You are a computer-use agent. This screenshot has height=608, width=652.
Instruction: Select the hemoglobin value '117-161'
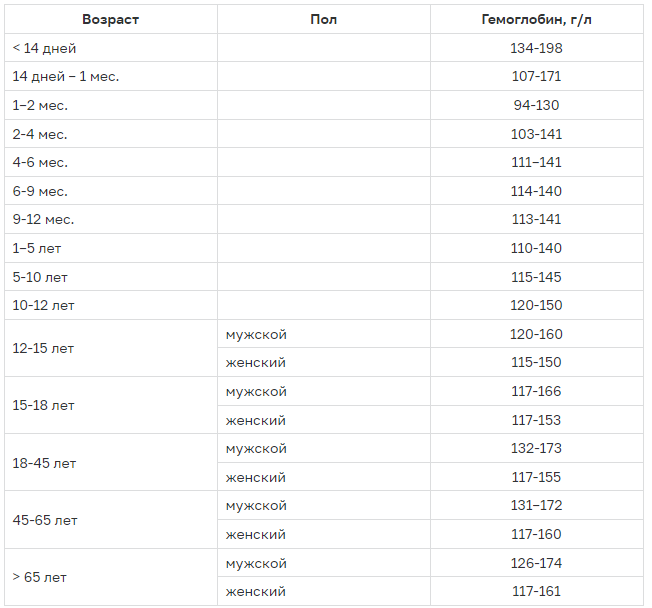[536, 592]
